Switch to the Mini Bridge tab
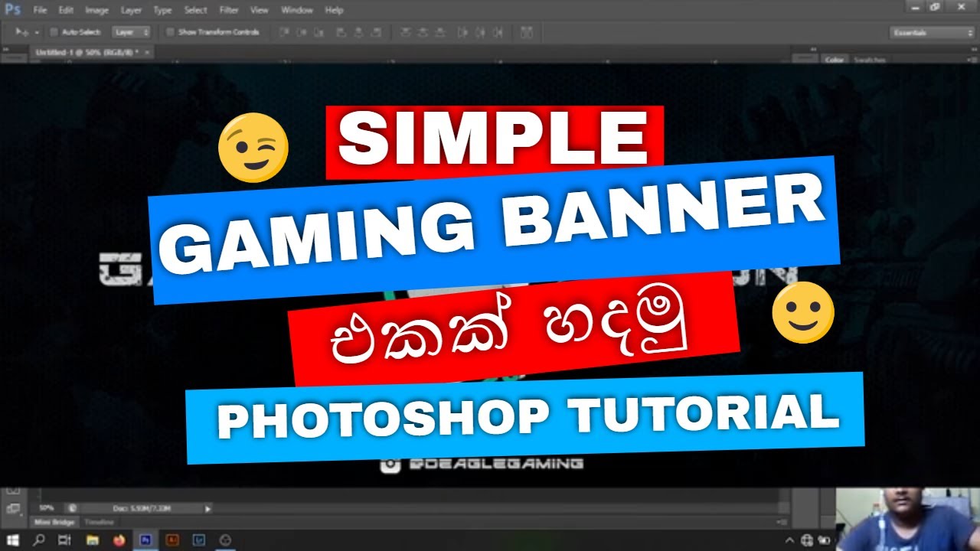The image size is (980, 551). 54,522
